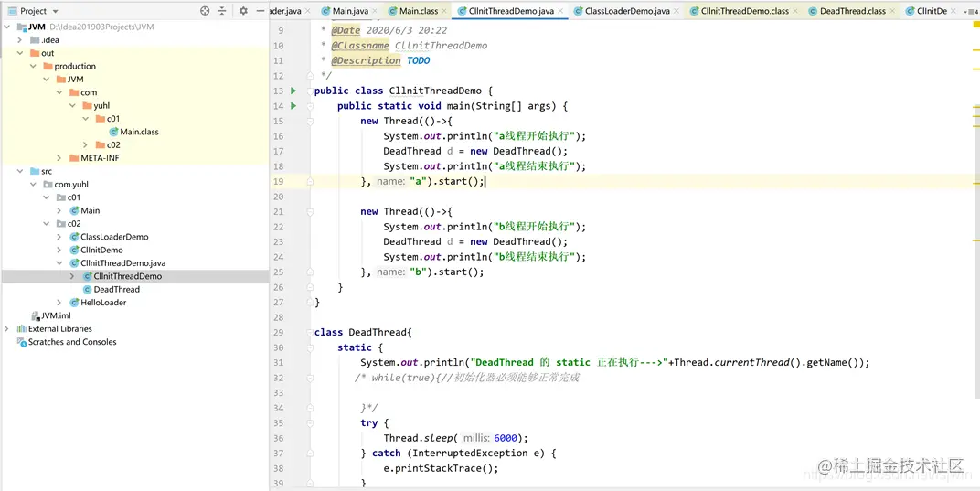Close the DeadThread.class tab
The height and width of the screenshot is (491, 980).
pyautogui.click(x=892, y=11)
